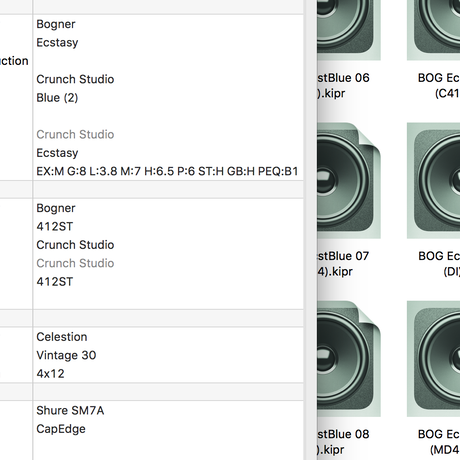This screenshot has width=460, height=460.
Task: Click the CapEdge mic position field
Action: pos(61,429)
